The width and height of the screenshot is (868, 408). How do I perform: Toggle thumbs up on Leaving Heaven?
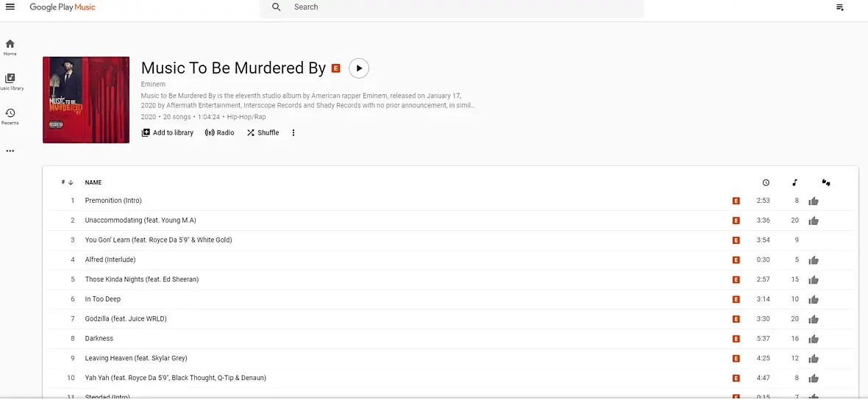click(x=813, y=359)
